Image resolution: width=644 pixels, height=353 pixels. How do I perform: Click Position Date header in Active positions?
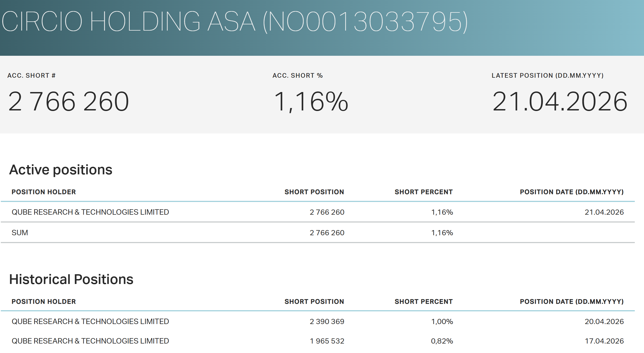pos(572,192)
